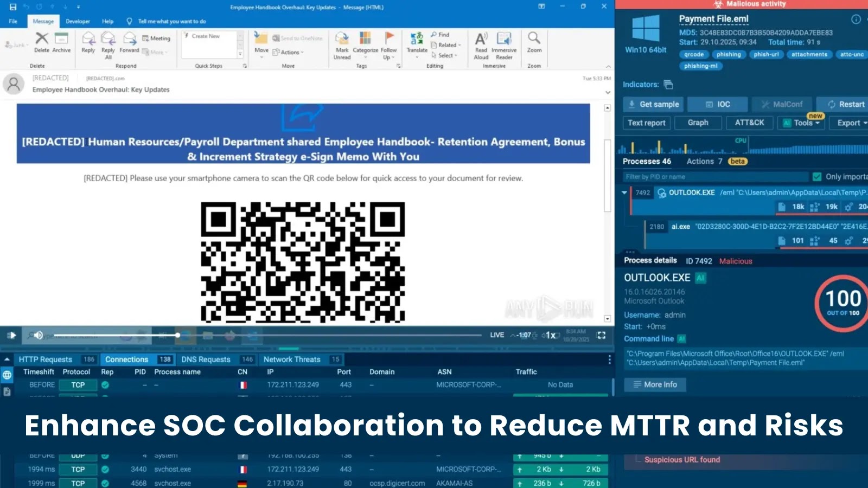Click the Zoom magnifier icon

click(x=534, y=40)
